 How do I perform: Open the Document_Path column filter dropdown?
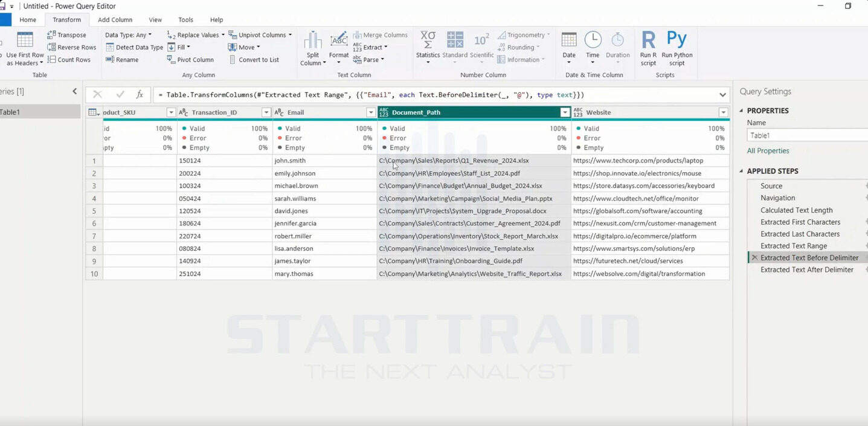[565, 112]
